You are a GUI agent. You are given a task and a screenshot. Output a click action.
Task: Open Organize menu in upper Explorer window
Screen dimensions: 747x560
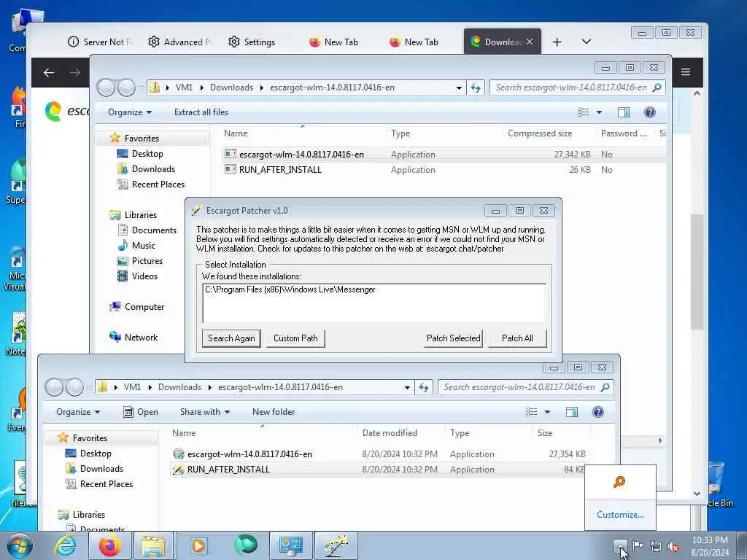130,112
